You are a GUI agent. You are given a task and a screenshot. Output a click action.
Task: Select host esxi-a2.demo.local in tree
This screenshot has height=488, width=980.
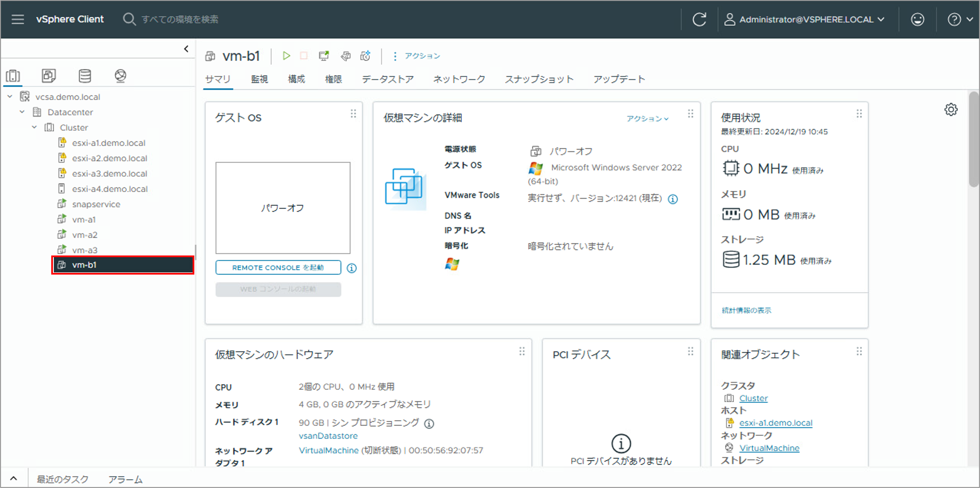(109, 158)
